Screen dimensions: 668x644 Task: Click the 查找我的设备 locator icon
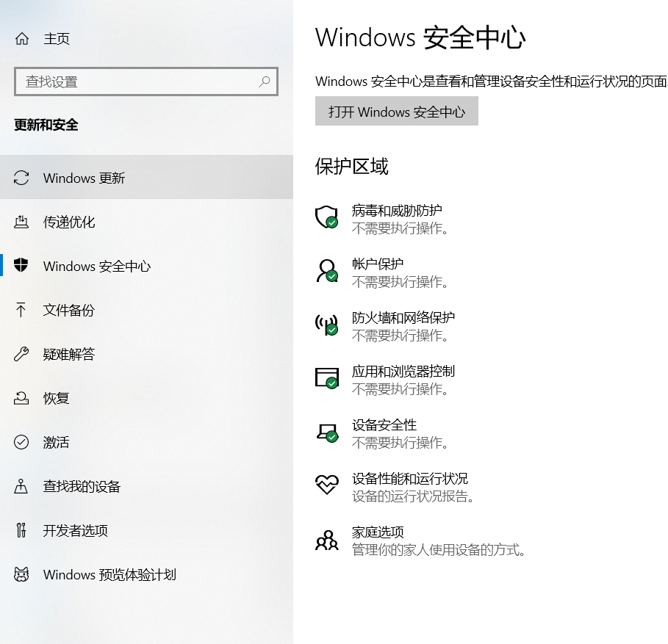click(21, 486)
